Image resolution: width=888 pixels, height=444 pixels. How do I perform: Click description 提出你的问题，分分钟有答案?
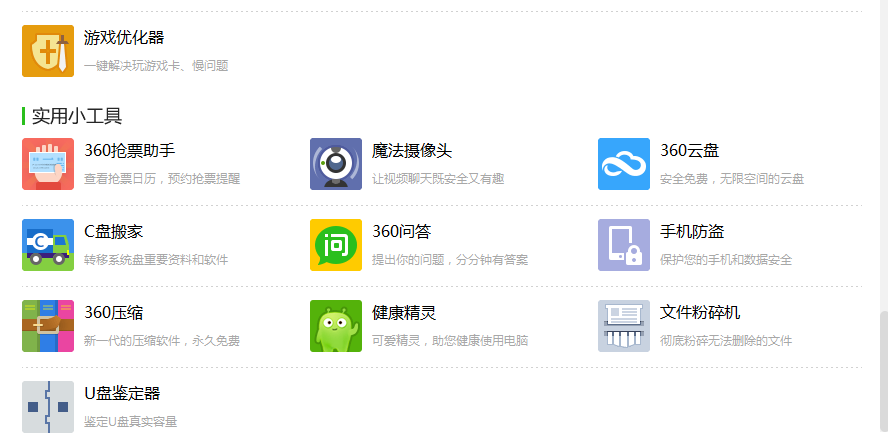(450, 260)
